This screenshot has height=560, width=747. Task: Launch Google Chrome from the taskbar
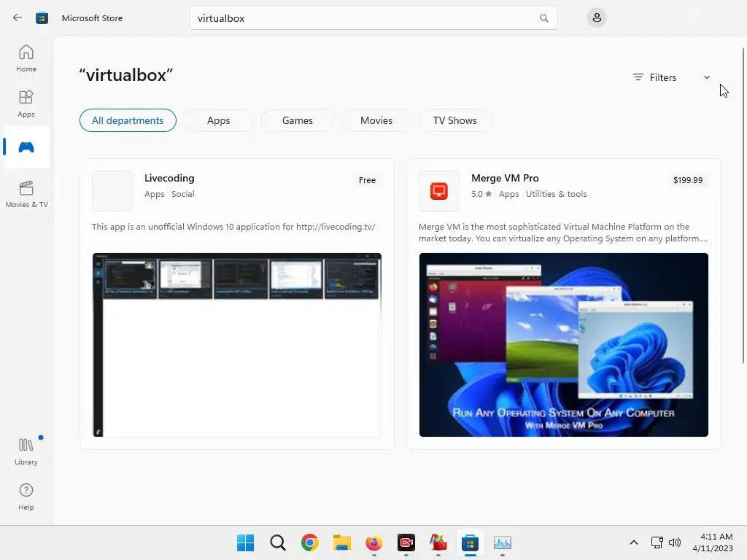[x=309, y=542]
